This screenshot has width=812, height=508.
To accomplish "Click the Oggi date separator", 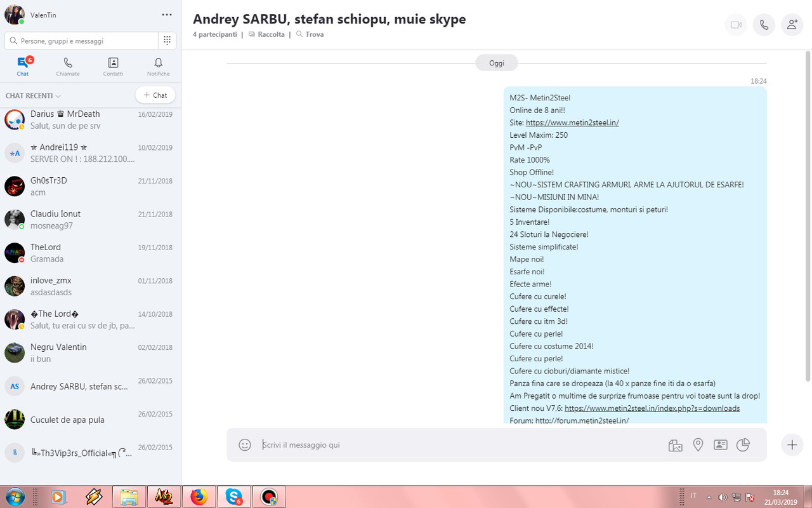I will 497,63.
